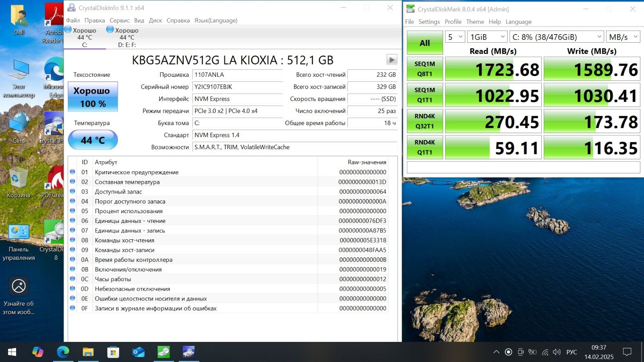Open the Сервис menu in CrystalDiskInfo
The height and width of the screenshot is (362, 644).
[120, 21]
